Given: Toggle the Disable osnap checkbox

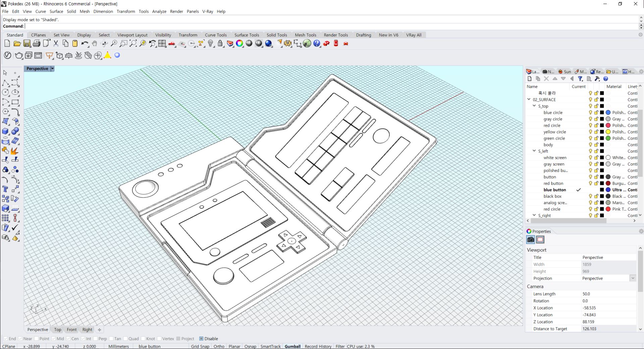Looking at the screenshot, I should coord(201,339).
